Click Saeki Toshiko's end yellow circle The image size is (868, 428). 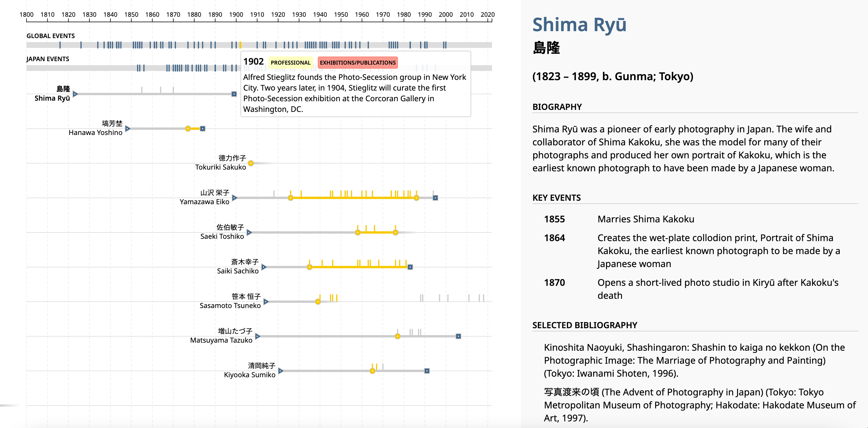[395, 232]
